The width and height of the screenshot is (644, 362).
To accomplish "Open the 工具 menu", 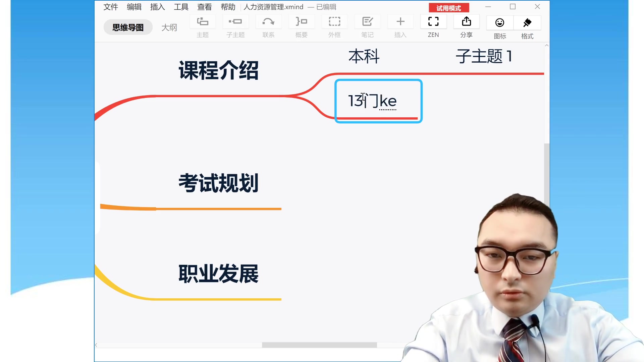I will point(181,7).
